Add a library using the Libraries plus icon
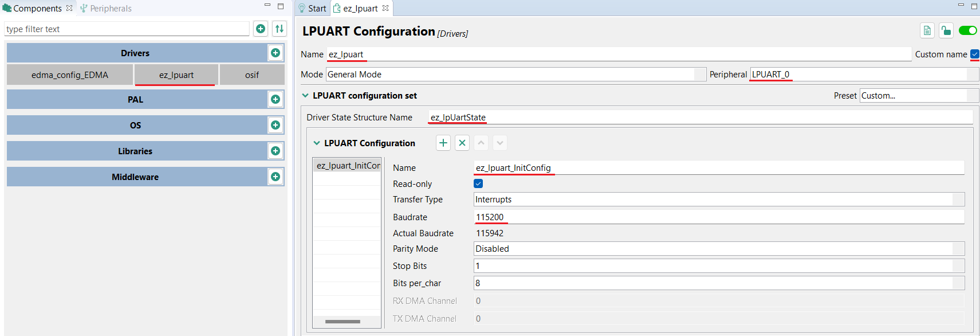The height and width of the screenshot is (336, 980). point(275,151)
